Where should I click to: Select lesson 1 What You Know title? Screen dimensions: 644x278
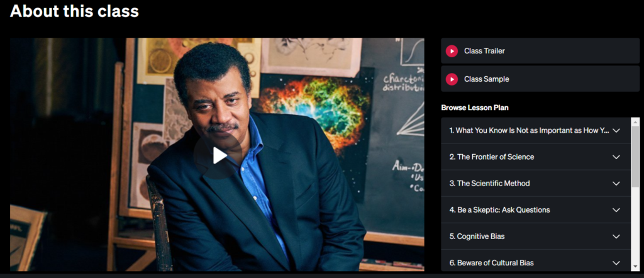click(x=530, y=130)
